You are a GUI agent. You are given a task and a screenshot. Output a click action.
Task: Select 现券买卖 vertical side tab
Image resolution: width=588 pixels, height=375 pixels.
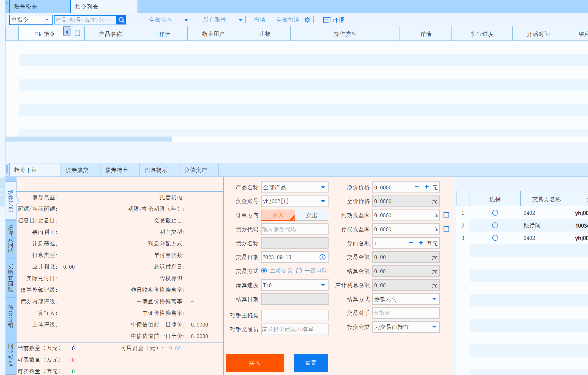click(x=11, y=201)
